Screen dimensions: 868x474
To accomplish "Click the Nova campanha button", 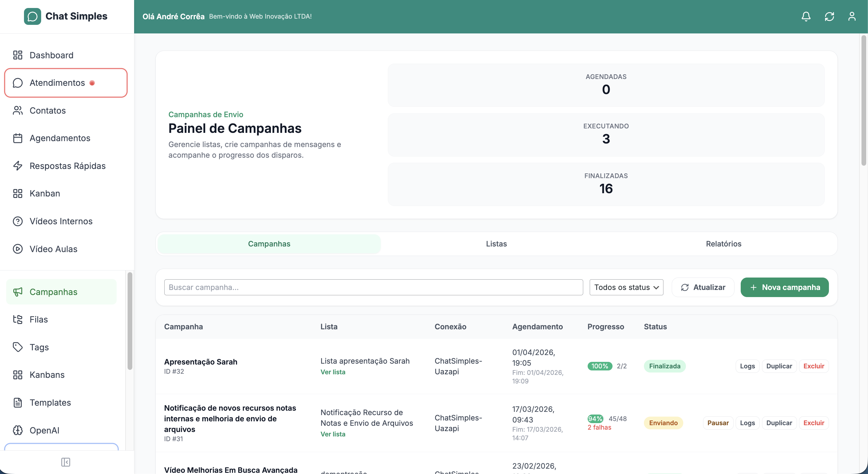I will point(785,287).
